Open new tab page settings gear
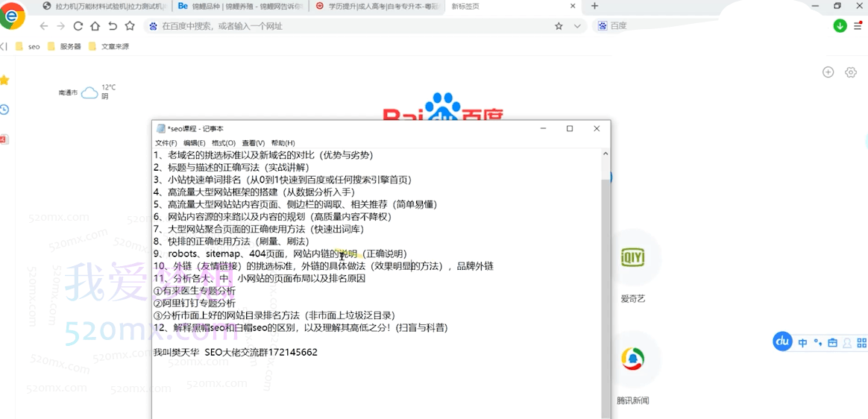 pos(851,72)
